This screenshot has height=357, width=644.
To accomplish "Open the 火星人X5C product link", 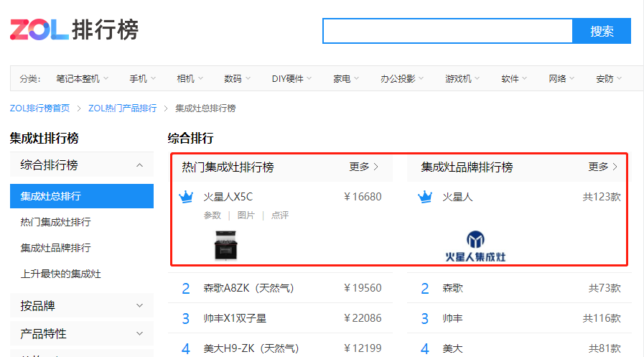I will pos(228,197).
